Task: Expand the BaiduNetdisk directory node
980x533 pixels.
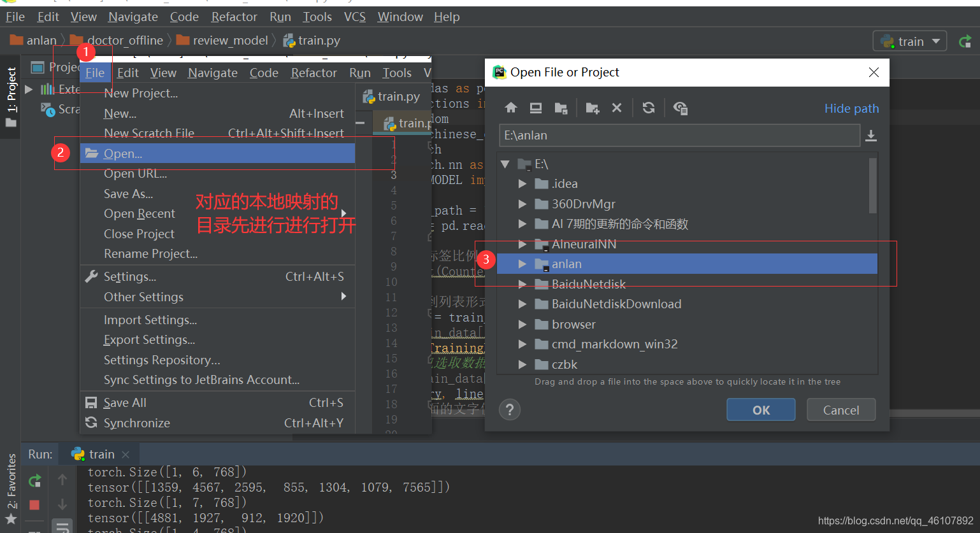Action: point(522,284)
